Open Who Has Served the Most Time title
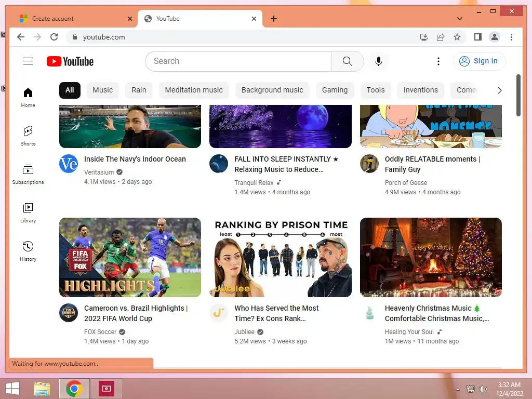 (276, 313)
